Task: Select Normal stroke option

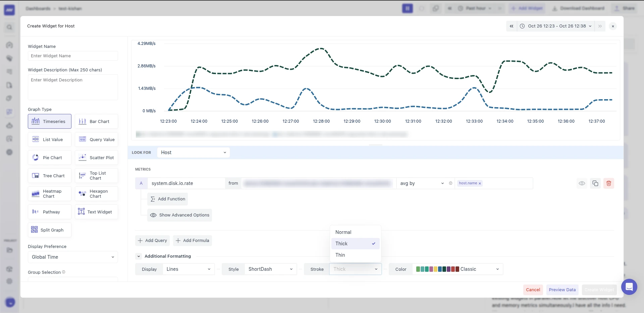Action: click(356, 232)
